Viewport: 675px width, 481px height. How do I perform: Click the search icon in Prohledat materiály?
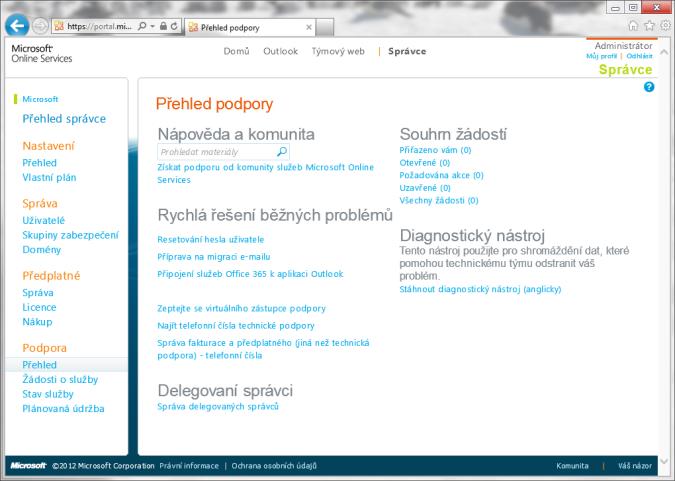282,152
